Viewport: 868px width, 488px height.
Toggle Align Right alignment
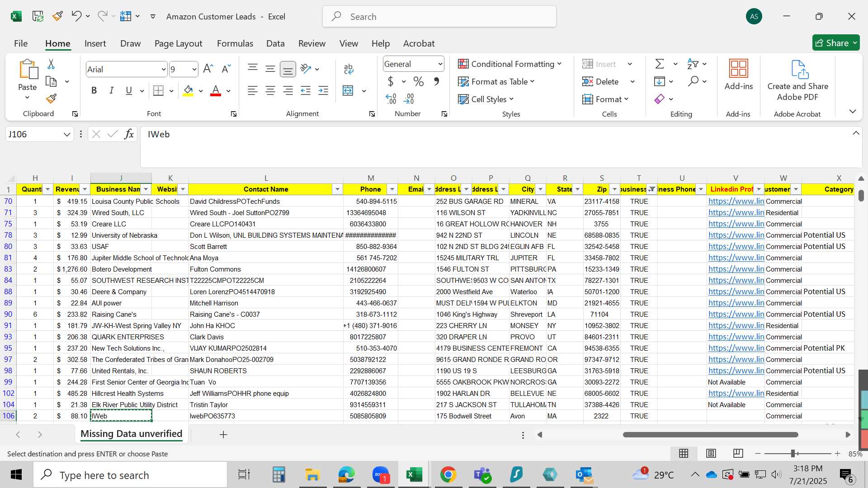click(x=288, y=90)
